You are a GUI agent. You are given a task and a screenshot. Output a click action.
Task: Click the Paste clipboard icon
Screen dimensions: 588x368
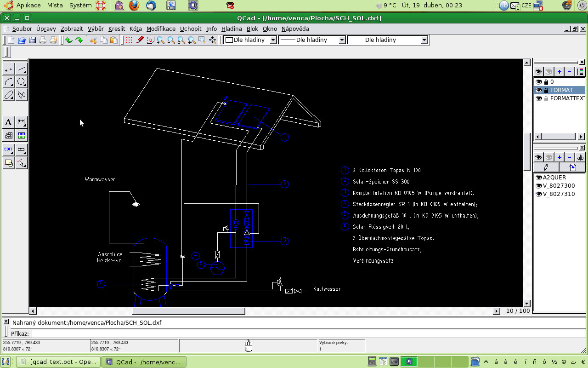pos(114,40)
